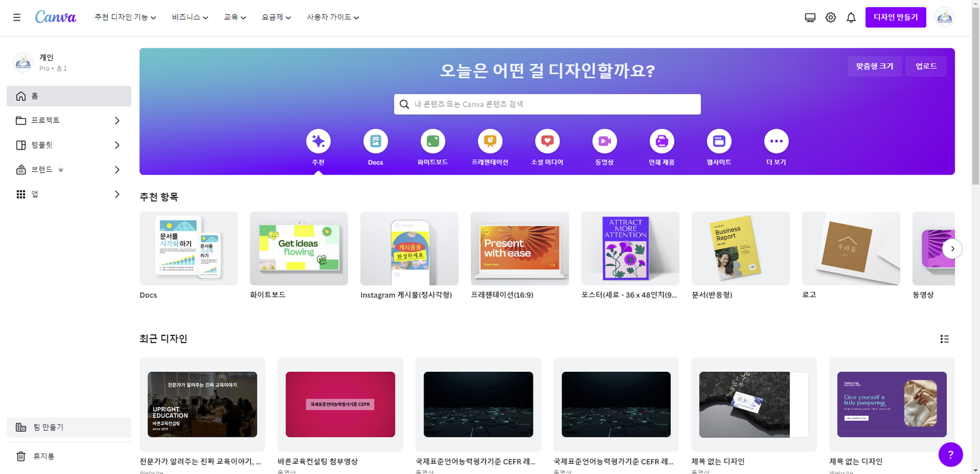Select the 화이트보드 category icon
The image size is (980, 474).
point(433,141)
